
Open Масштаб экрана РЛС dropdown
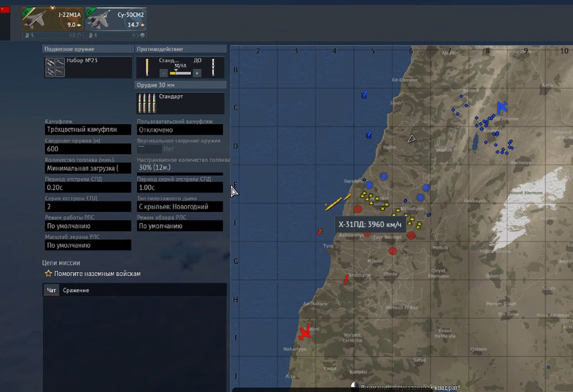pos(88,245)
